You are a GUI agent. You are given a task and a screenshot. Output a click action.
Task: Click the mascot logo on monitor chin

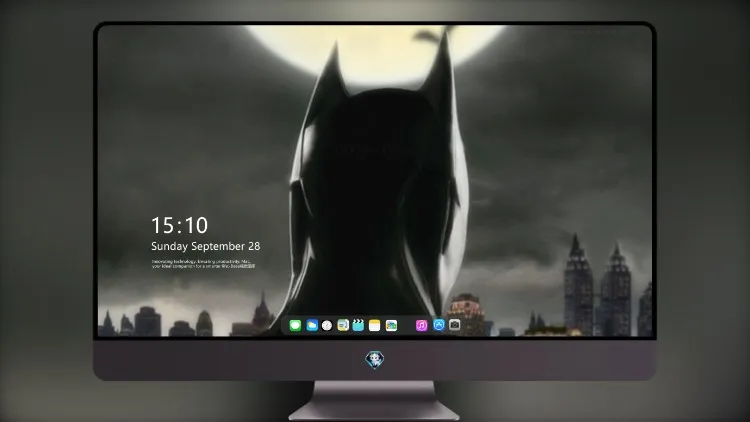375,360
